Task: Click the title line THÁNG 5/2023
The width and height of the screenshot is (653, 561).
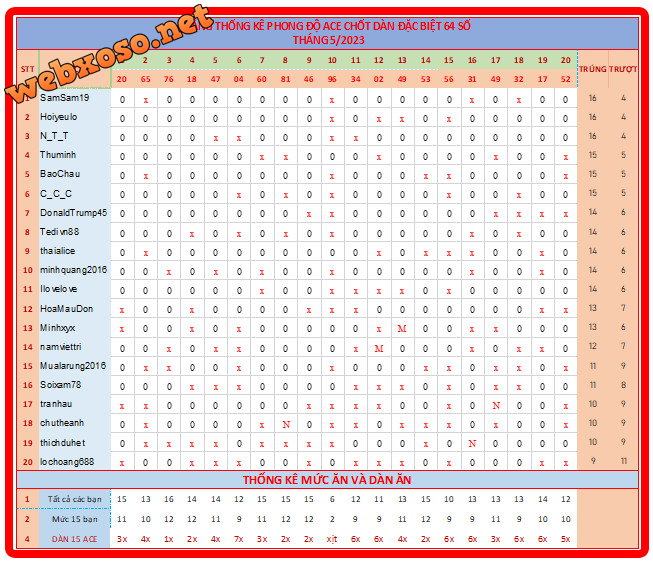Action: coord(328,40)
